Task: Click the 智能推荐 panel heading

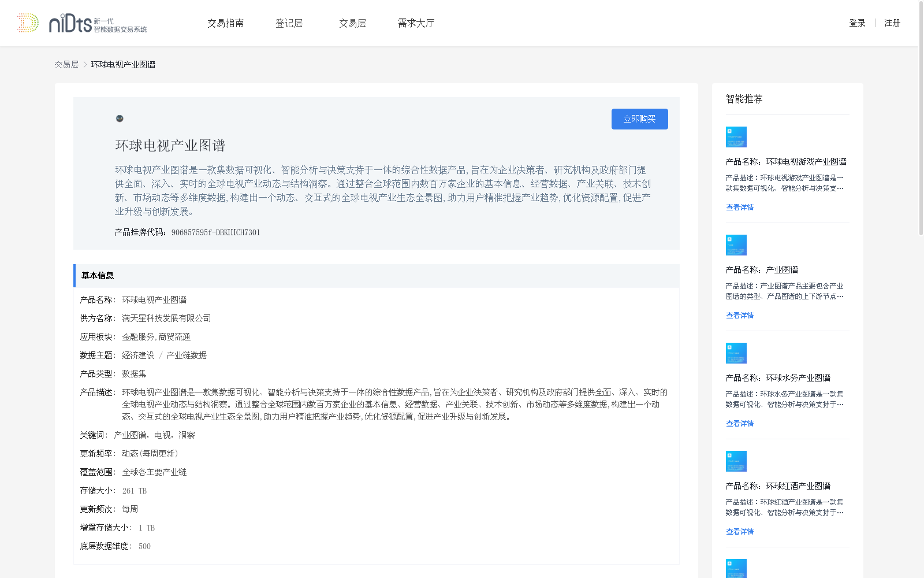Action: 744,99
